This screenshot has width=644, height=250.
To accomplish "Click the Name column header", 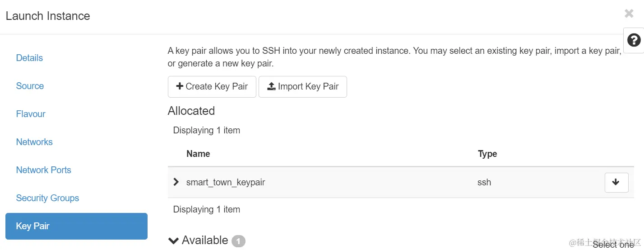I will point(198,154).
